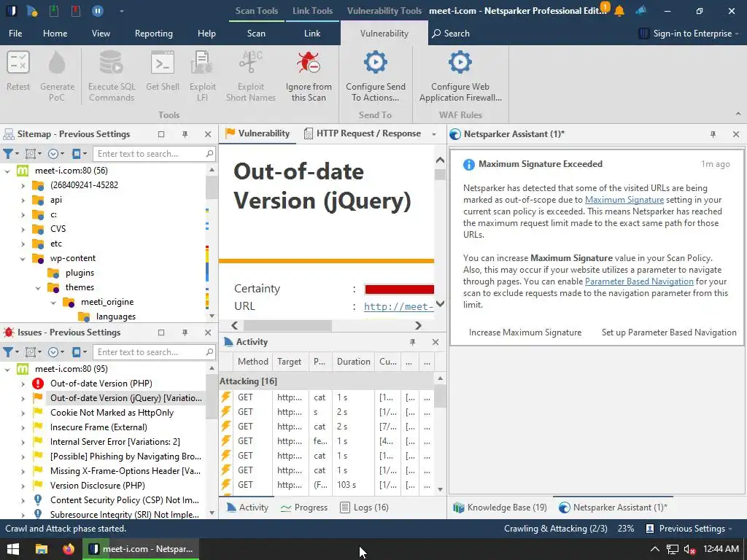
Task: Click the vulnerability horizontal scrollbar thumb
Action: click(x=287, y=326)
